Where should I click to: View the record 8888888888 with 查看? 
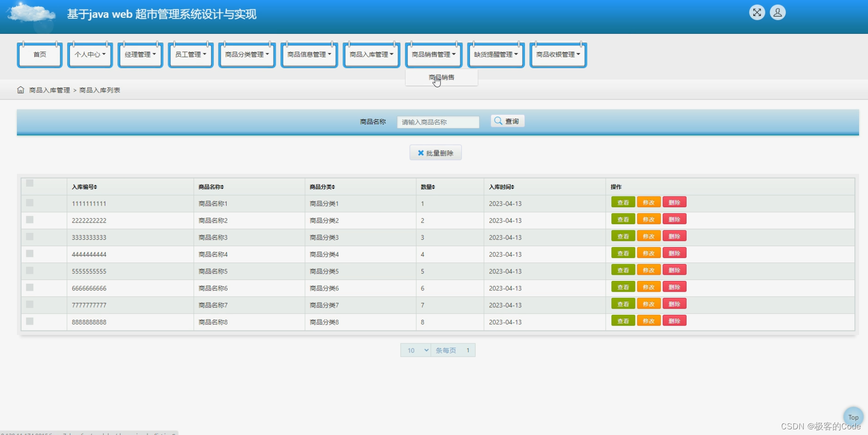pos(623,321)
